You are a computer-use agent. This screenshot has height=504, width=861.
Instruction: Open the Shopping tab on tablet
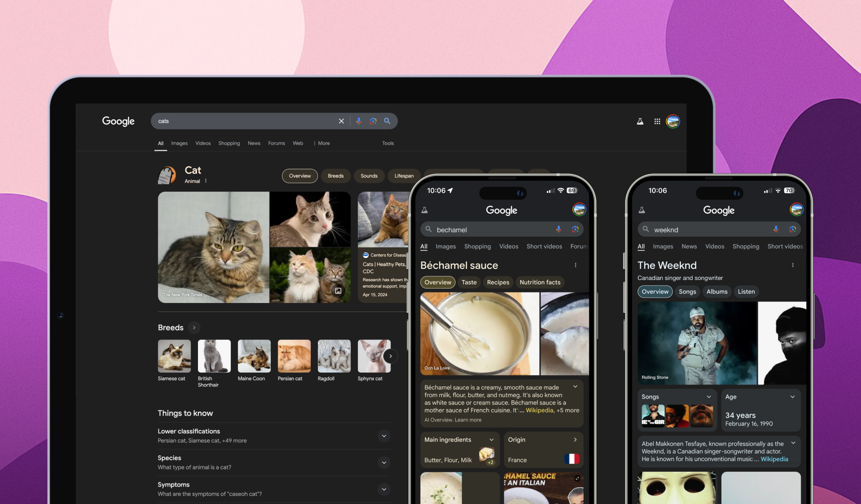[x=229, y=143]
